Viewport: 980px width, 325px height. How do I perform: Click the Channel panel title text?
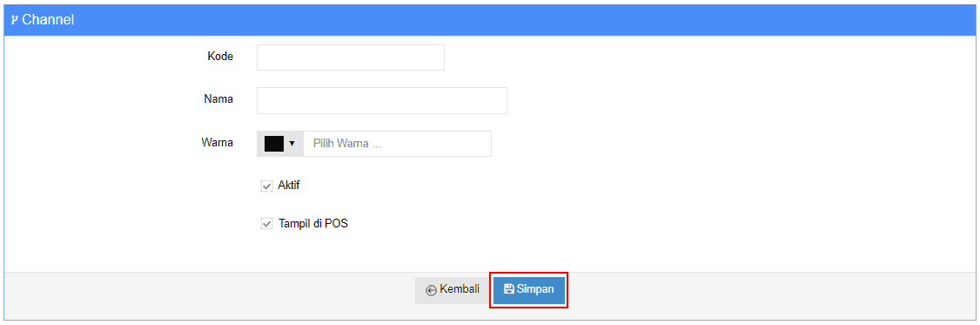48,20
